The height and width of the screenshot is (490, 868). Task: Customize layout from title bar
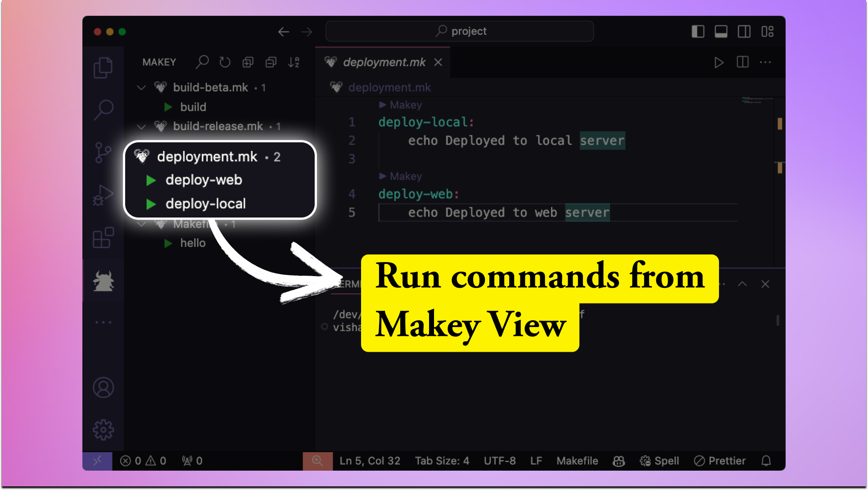(767, 32)
